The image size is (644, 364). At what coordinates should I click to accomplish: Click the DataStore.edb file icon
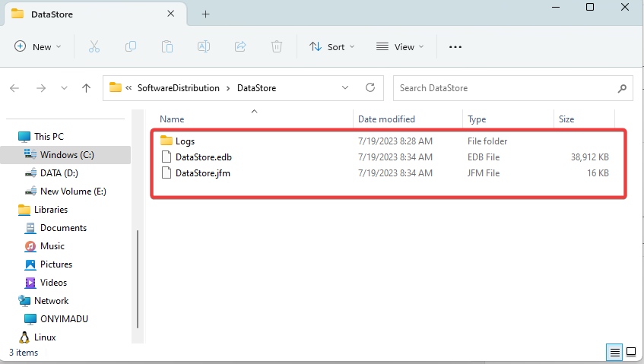pos(167,157)
